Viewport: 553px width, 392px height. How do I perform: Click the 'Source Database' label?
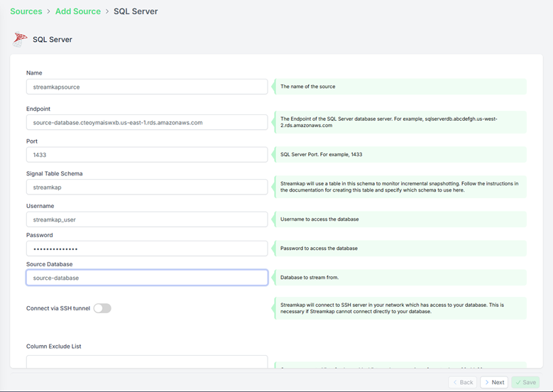[x=50, y=264]
